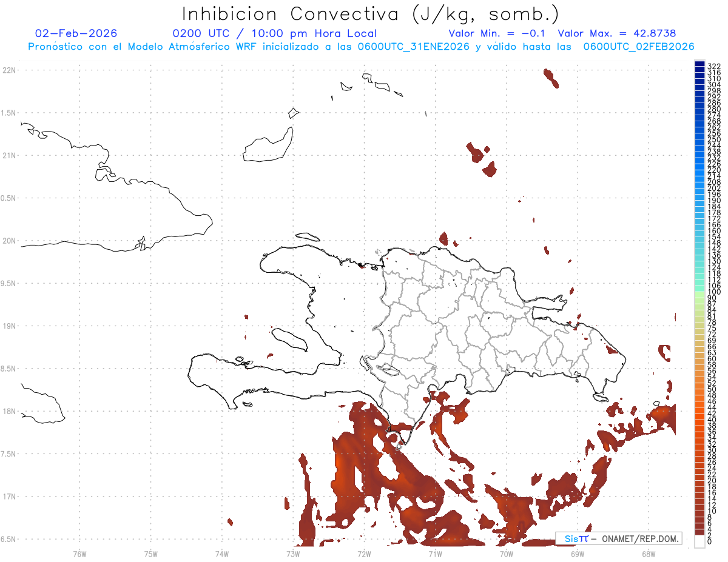Image resolution: width=728 pixels, height=562 pixels.
Task: Click the "73W" longitude label
Action: (293, 553)
